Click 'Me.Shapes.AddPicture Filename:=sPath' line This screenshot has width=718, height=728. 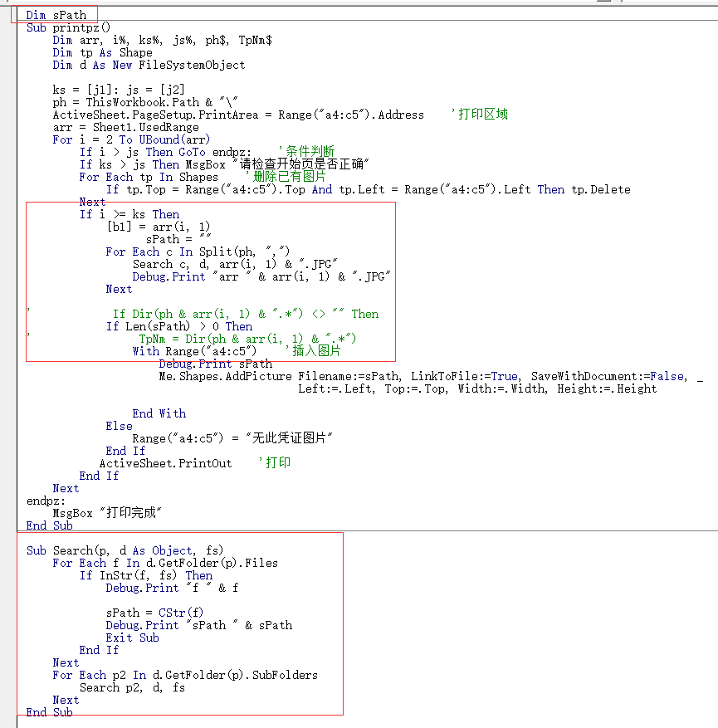[x=431, y=377]
